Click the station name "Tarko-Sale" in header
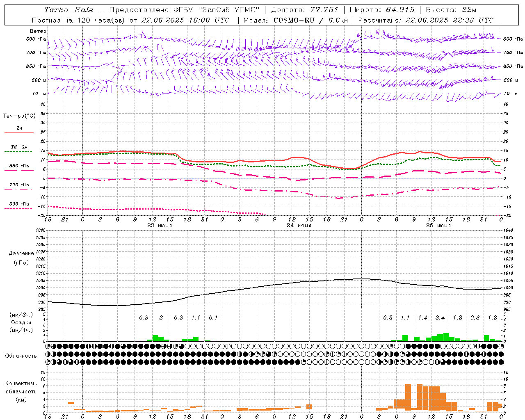Viewport: 525px width, 420px height. point(69,10)
